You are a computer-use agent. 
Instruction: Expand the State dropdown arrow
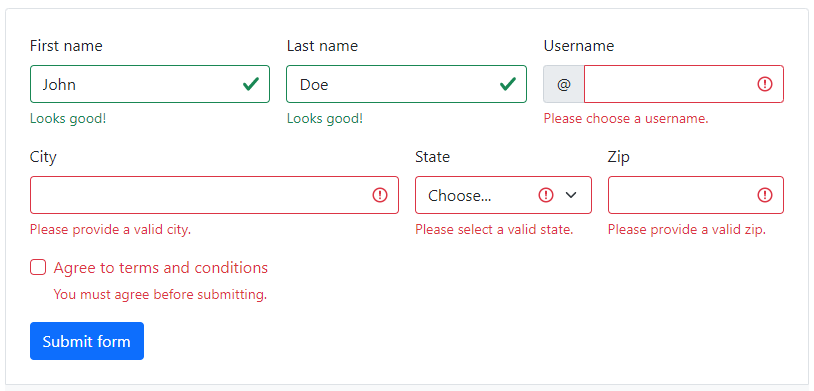pos(571,195)
